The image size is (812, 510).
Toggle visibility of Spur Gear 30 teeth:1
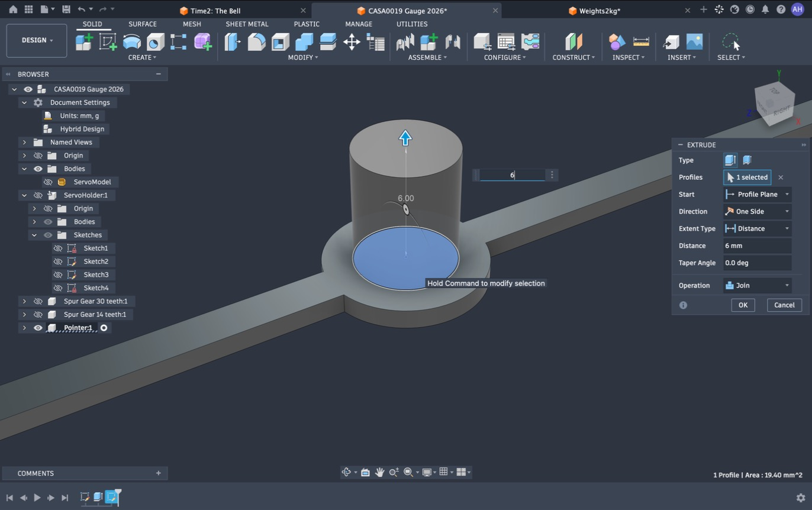coord(38,301)
